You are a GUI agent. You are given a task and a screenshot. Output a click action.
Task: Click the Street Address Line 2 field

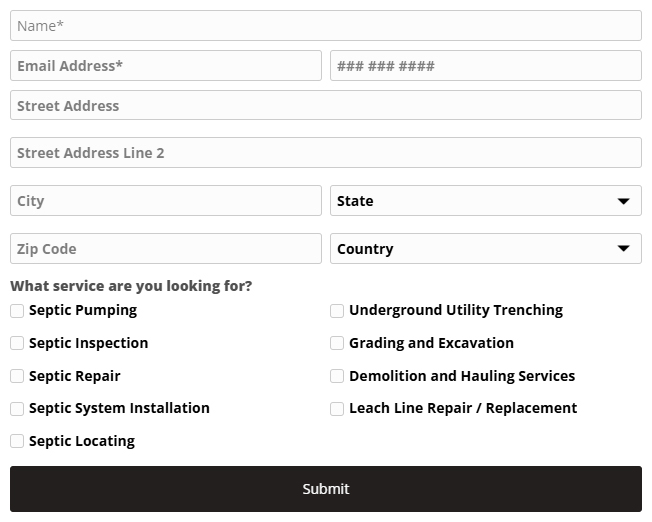tap(325, 153)
